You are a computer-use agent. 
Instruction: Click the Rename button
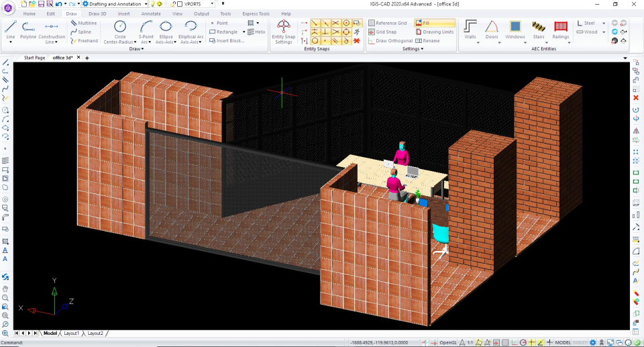point(427,41)
